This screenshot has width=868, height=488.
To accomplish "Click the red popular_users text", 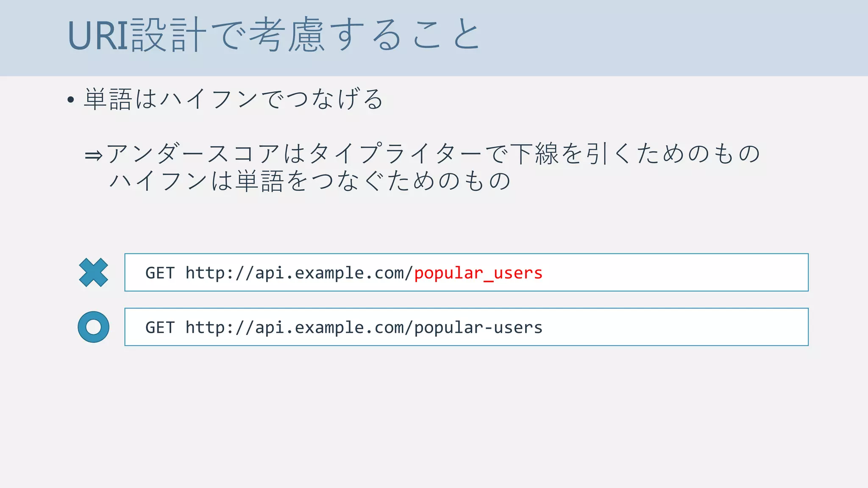I will (x=478, y=273).
